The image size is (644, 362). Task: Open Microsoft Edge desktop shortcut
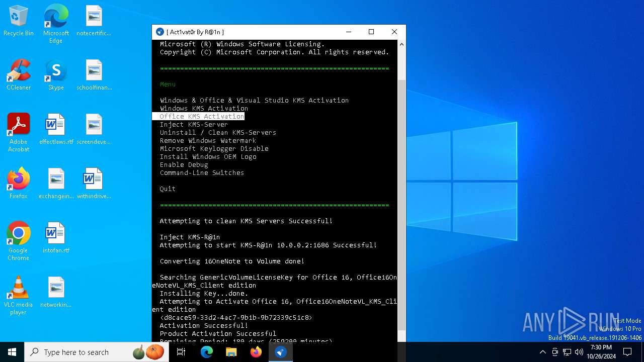56,24
